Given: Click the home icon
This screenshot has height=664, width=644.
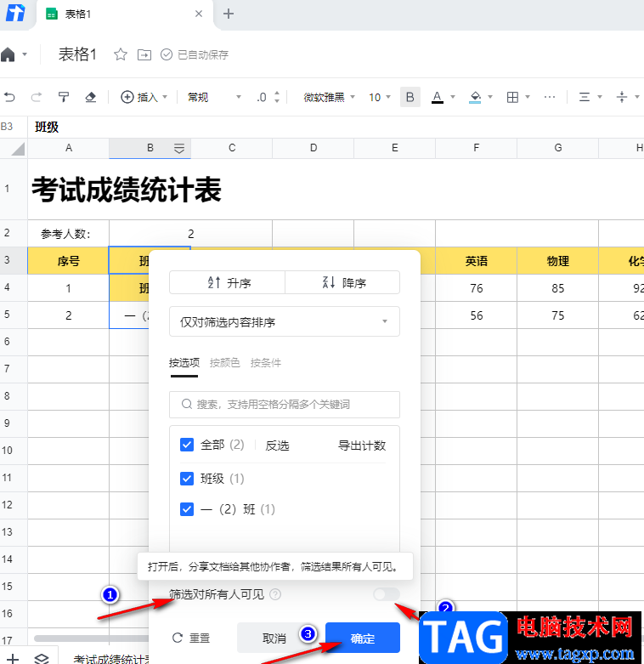Looking at the screenshot, I should pos(8,54).
